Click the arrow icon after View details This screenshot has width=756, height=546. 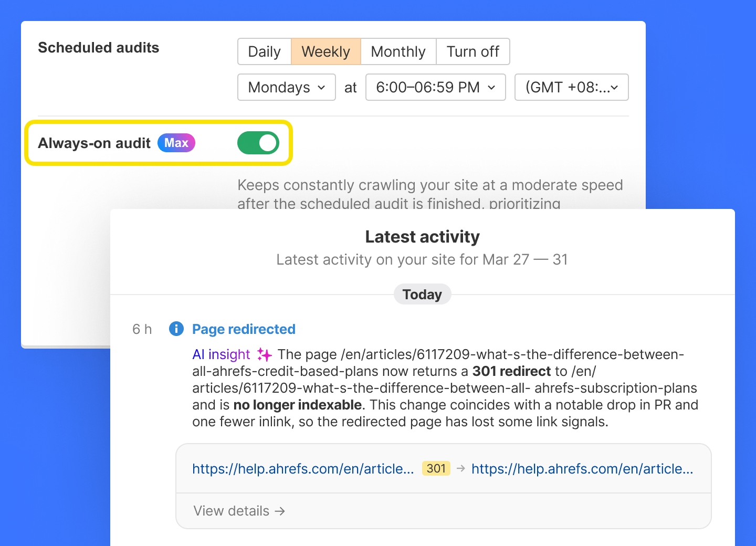click(x=280, y=511)
